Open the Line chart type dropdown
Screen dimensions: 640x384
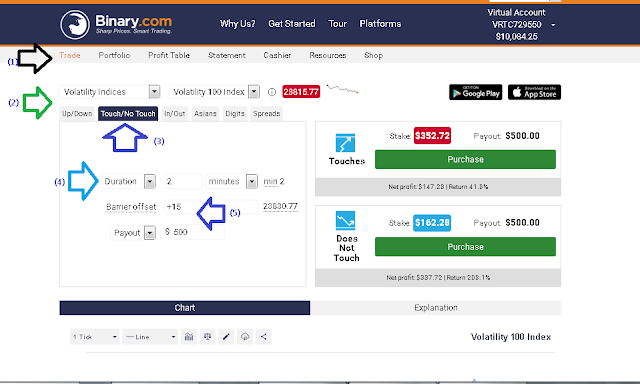(x=150, y=337)
